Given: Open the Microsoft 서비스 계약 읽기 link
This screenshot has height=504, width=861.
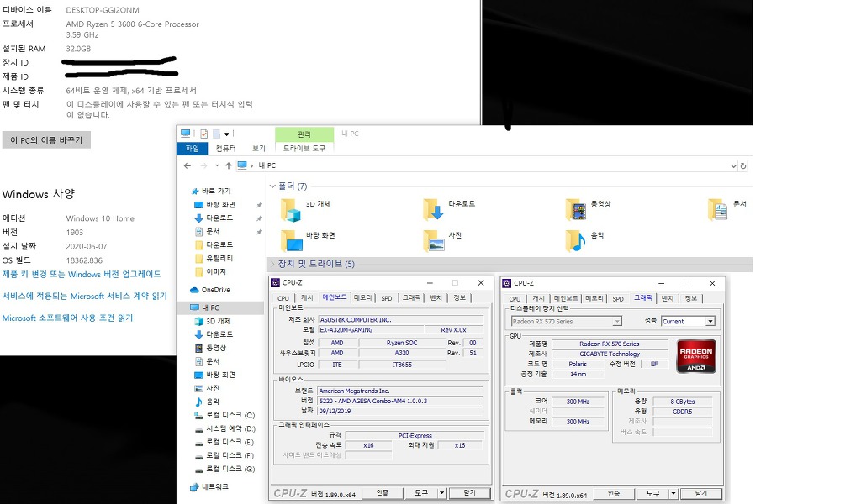Looking at the screenshot, I should pyautogui.click(x=85, y=297).
